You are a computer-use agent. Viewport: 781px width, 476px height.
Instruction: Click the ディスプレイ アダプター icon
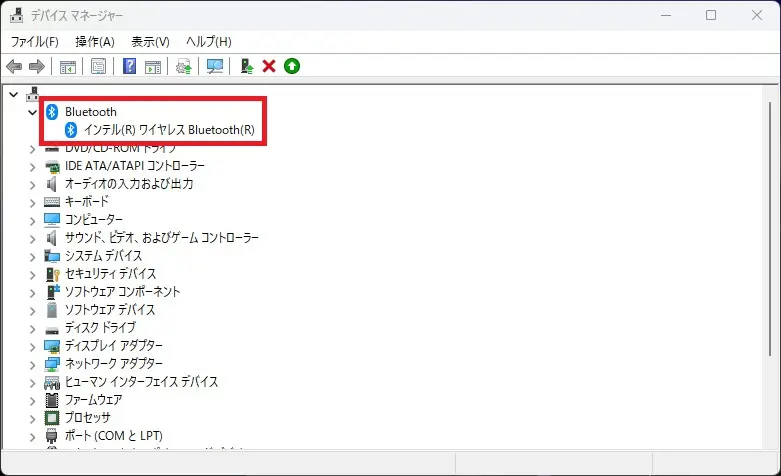(x=52, y=346)
